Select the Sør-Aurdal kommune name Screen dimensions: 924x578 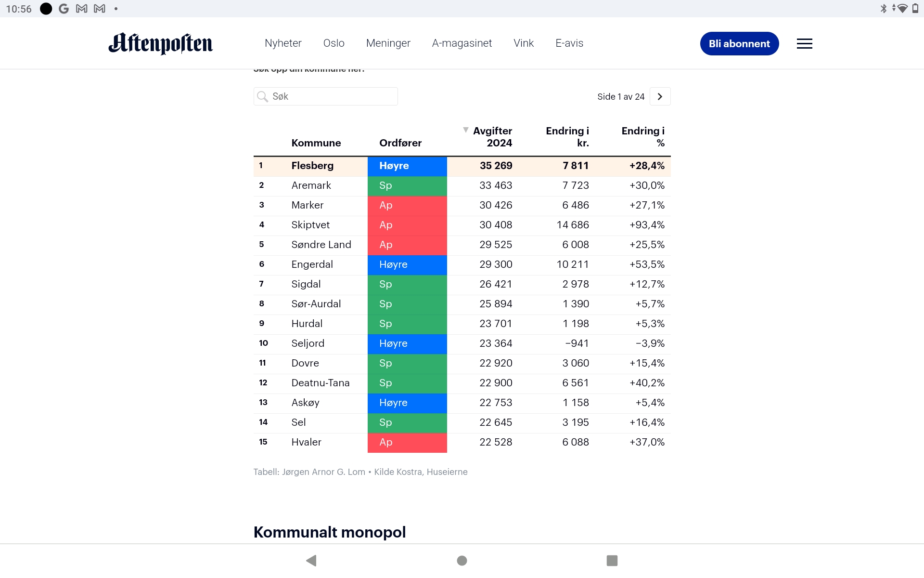(x=316, y=304)
